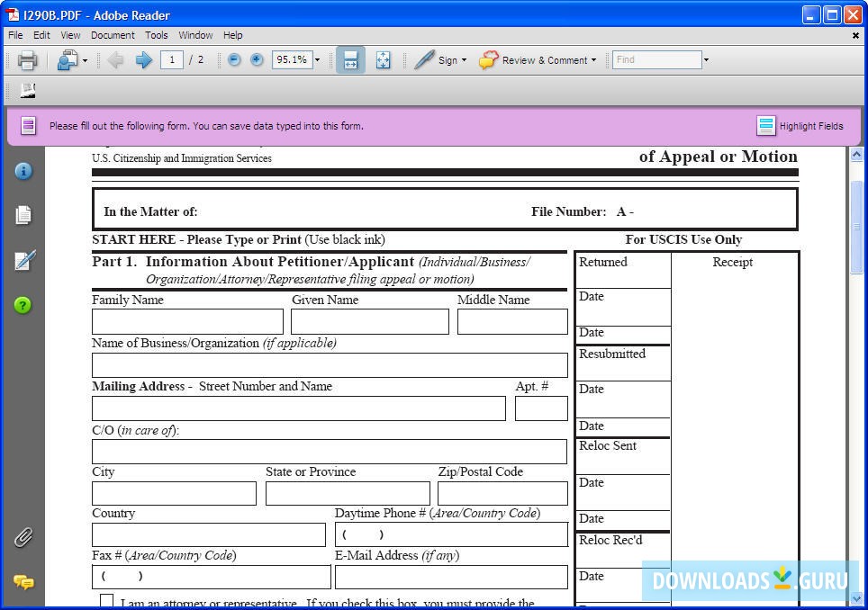Click the Highlight Fields button
The height and width of the screenshot is (610, 868).
click(x=800, y=125)
